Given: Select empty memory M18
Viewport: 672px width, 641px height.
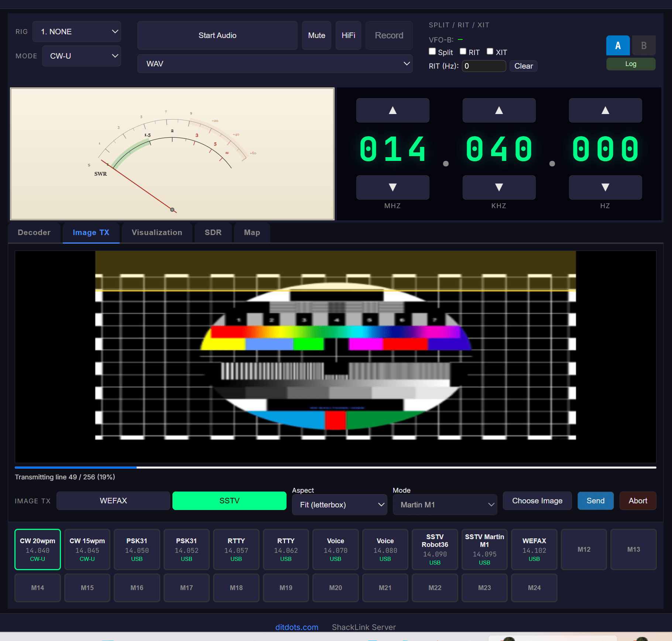Looking at the screenshot, I should click(x=236, y=588).
